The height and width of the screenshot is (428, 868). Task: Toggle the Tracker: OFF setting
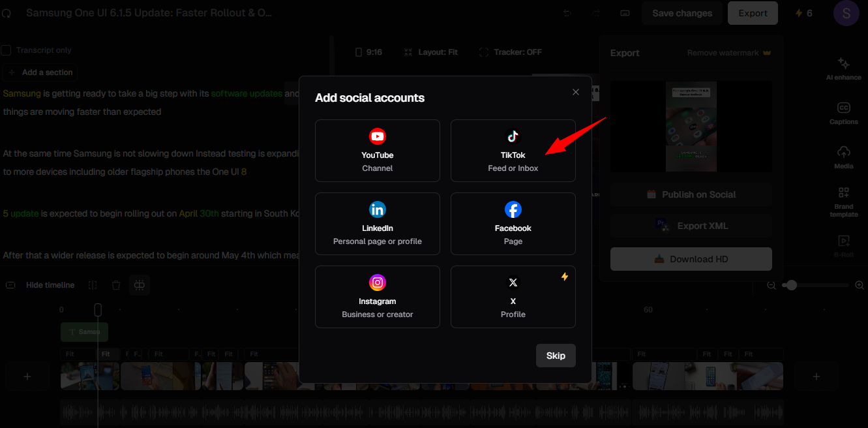pos(511,52)
